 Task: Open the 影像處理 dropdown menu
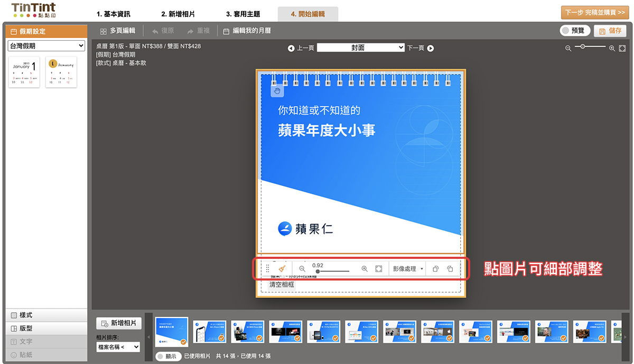coord(407,269)
